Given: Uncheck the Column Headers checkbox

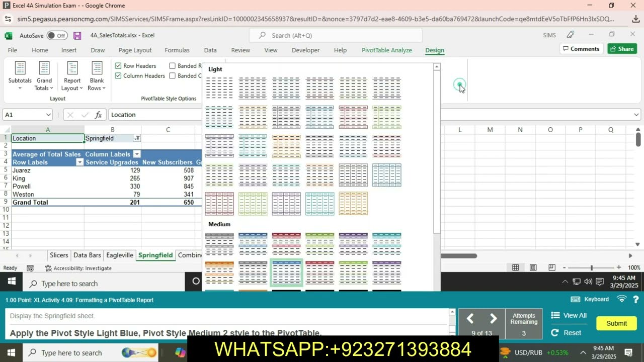Looking at the screenshot, I should pyautogui.click(x=118, y=76).
